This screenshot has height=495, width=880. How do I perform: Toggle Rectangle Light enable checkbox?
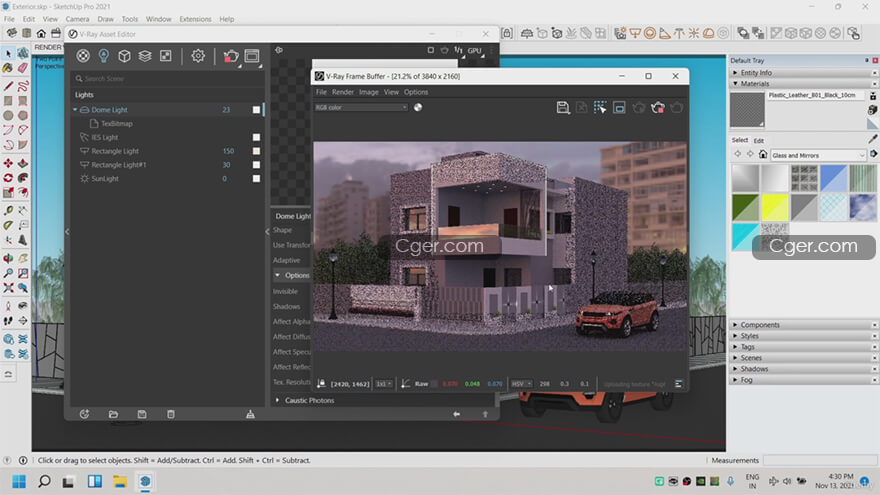click(256, 151)
